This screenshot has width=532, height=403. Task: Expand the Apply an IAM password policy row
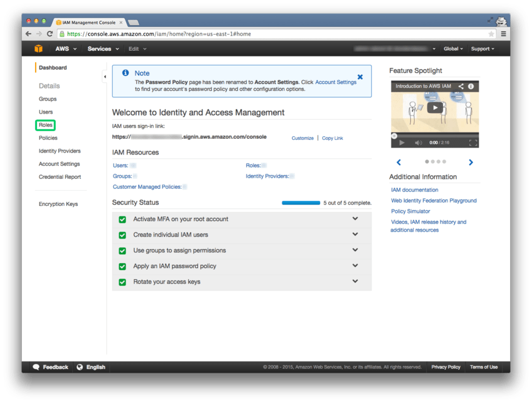(355, 266)
